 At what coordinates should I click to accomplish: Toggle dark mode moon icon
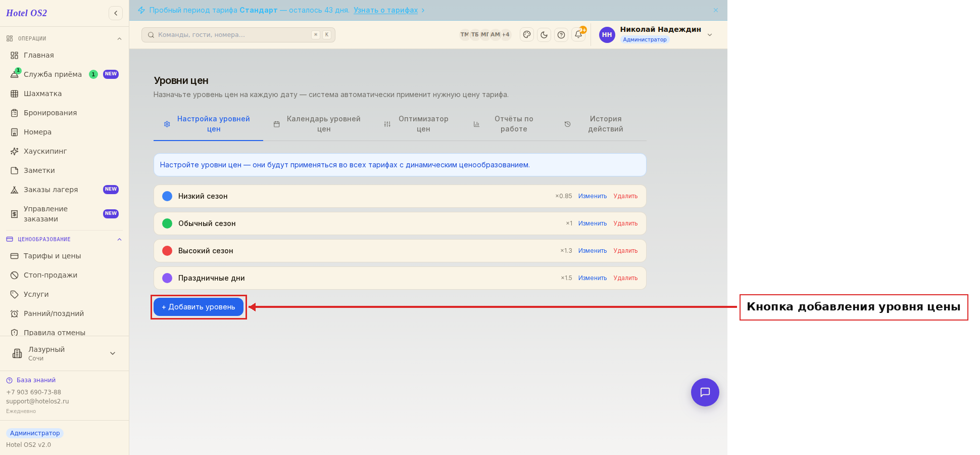click(x=544, y=35)
